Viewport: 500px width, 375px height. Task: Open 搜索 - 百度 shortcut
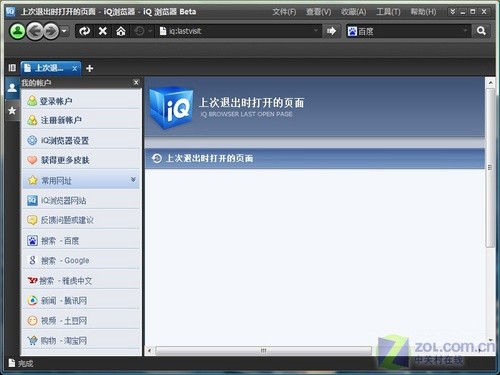81,240
